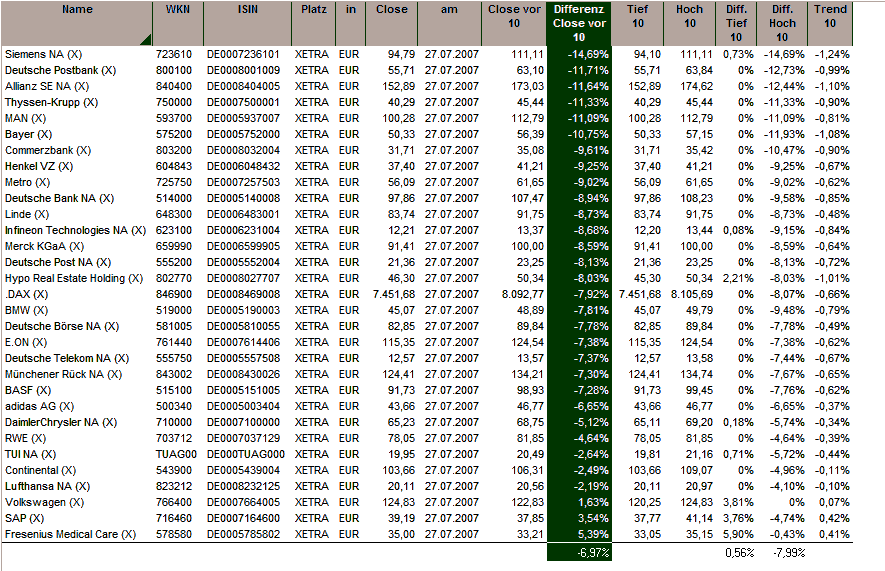Select the 'Commerzbank (X)' name cell

[x=48, y=150]
